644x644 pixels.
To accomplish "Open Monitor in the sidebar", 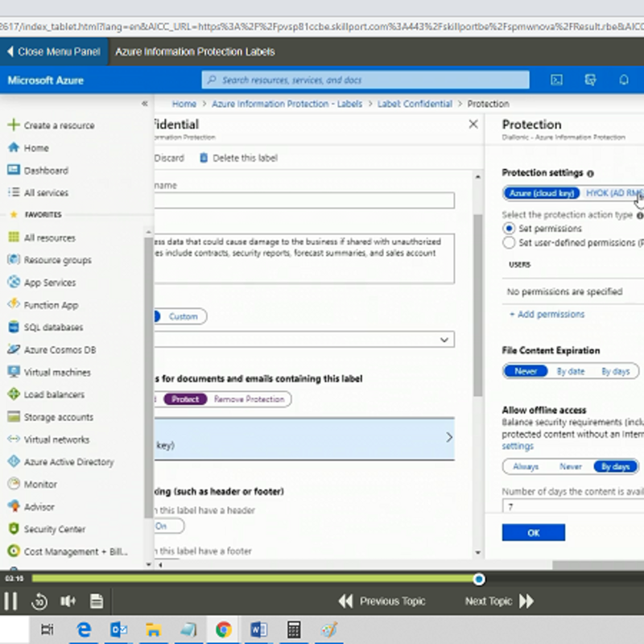I will (32, 485).
